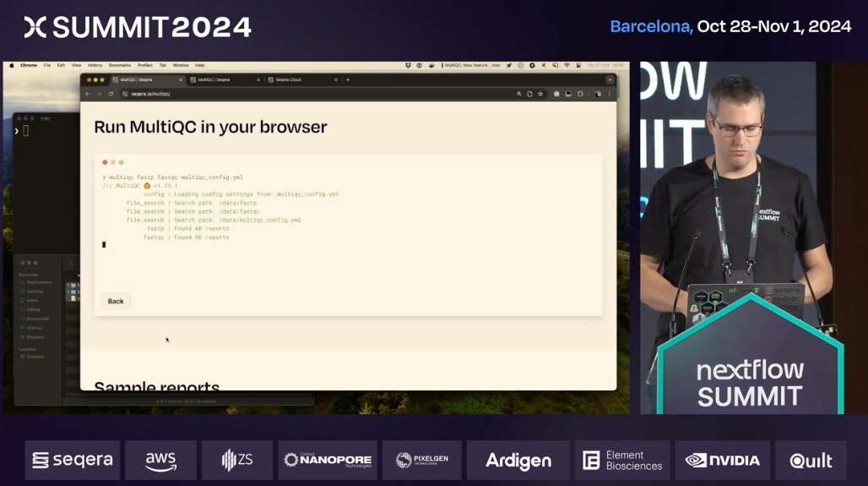Select Applications in Finder sidebar
868x486 pixels.
coord(38,282)
